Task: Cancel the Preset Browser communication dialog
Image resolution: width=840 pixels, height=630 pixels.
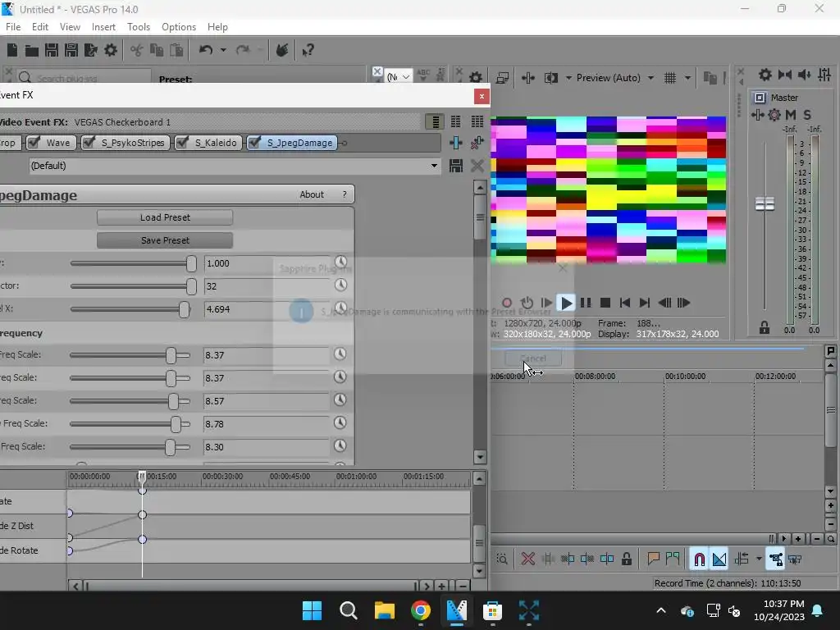Action: coord(533,358)
